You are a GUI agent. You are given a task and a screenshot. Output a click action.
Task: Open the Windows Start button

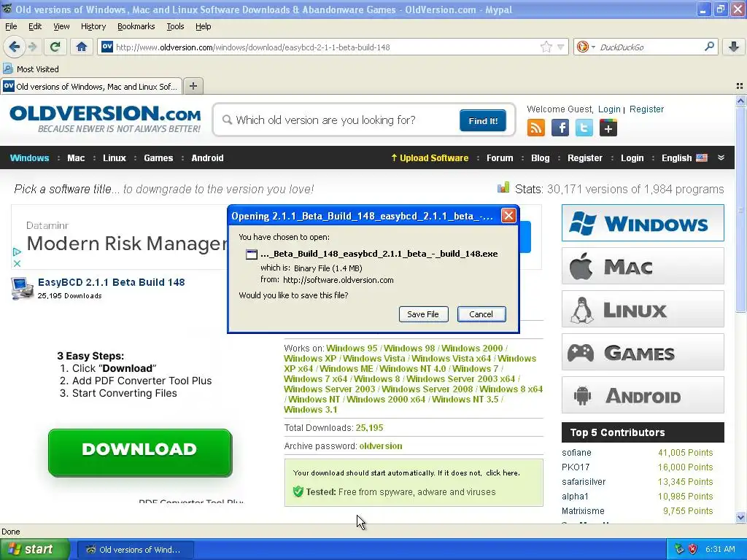35,550
